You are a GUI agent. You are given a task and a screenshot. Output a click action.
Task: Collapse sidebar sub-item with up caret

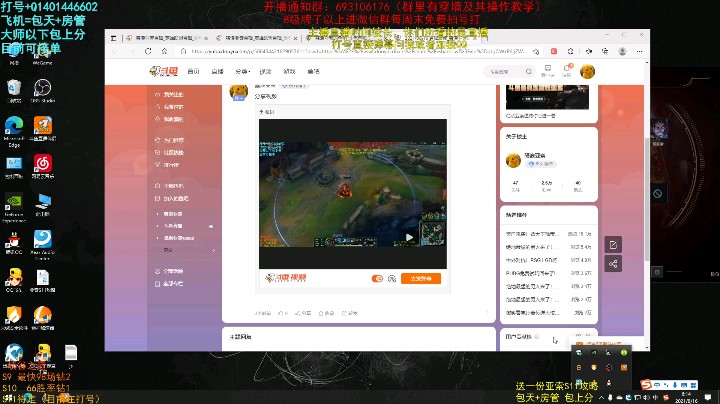click(x=211, y=226)
